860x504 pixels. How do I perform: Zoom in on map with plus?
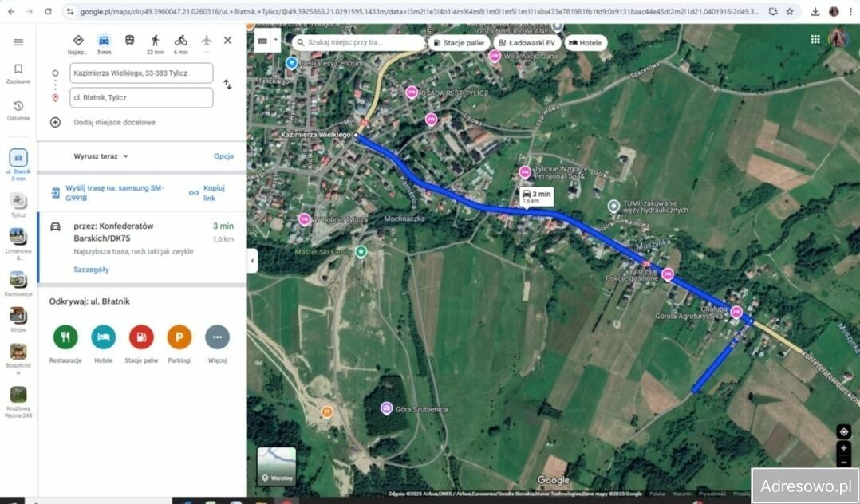coord(843,448)
